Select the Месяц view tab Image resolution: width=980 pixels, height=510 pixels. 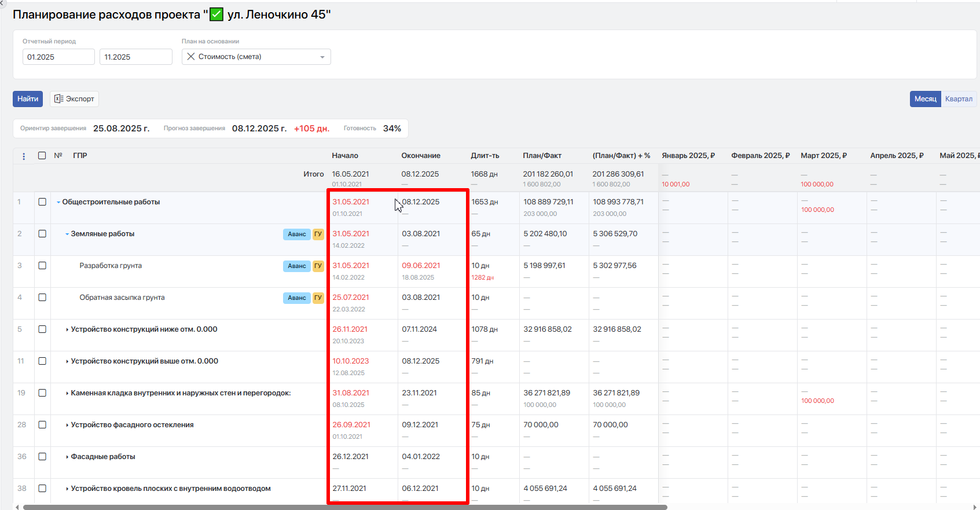pos(924,99)
